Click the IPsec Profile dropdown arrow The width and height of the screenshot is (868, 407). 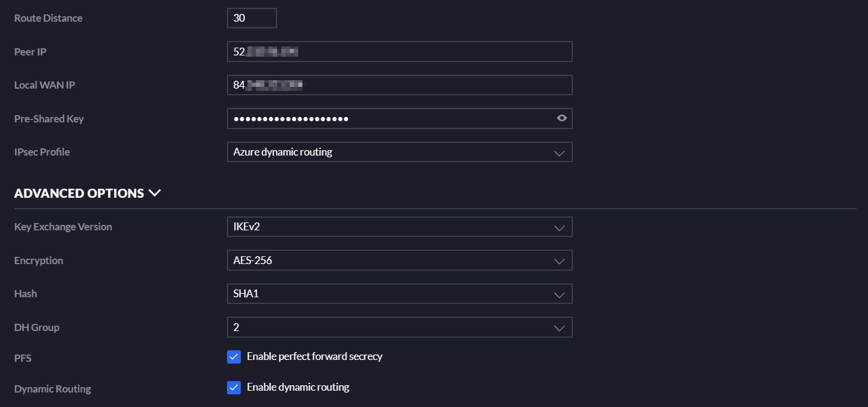tap(559, 153)
